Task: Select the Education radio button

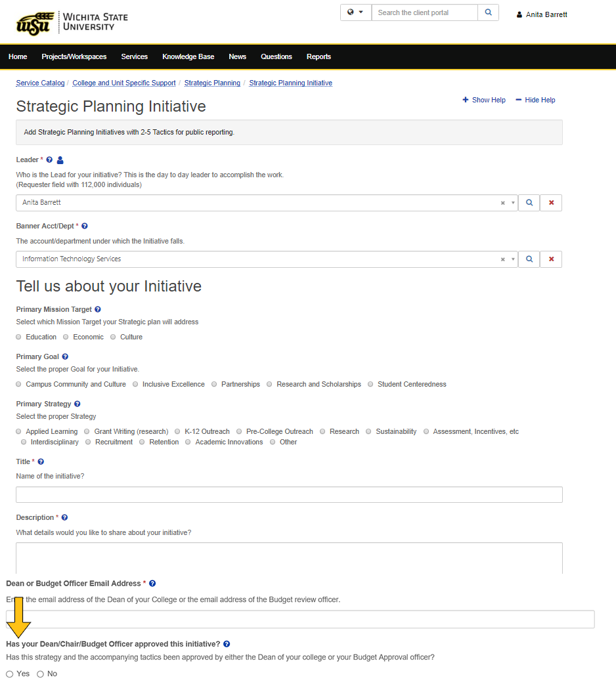Action: (x=18, y=337)
